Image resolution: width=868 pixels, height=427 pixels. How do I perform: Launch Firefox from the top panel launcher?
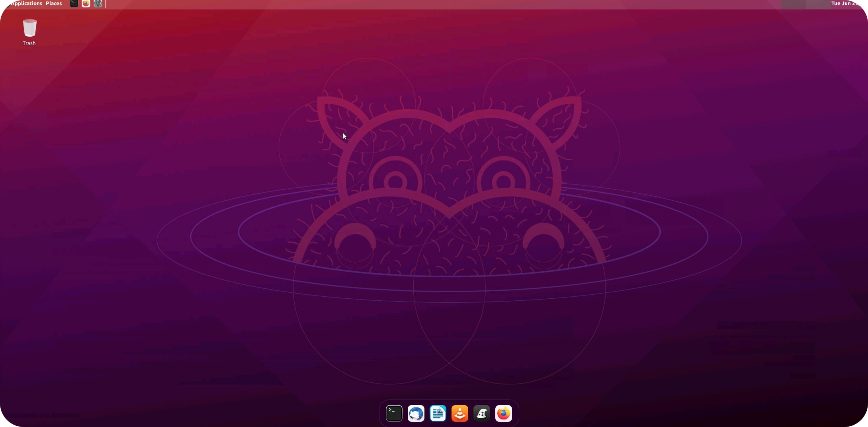point(86,4)
